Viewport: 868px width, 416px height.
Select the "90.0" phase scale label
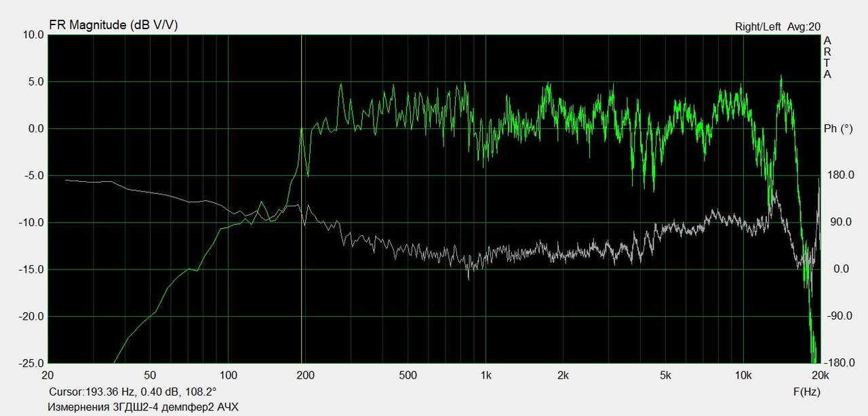(841, 223)
